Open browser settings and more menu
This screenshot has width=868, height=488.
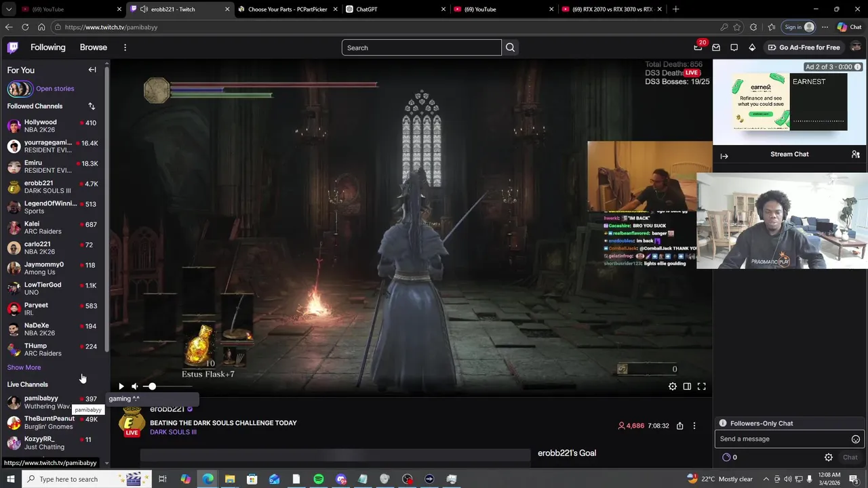pos(825,27)
